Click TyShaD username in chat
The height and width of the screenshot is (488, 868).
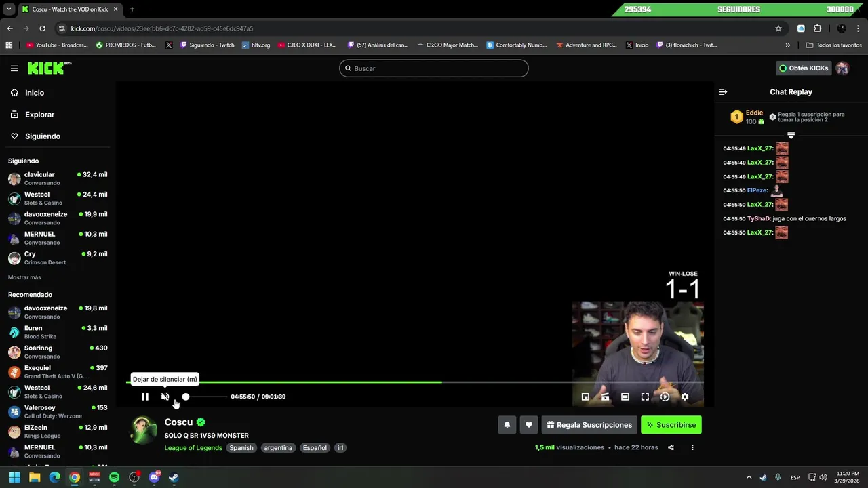759,218
